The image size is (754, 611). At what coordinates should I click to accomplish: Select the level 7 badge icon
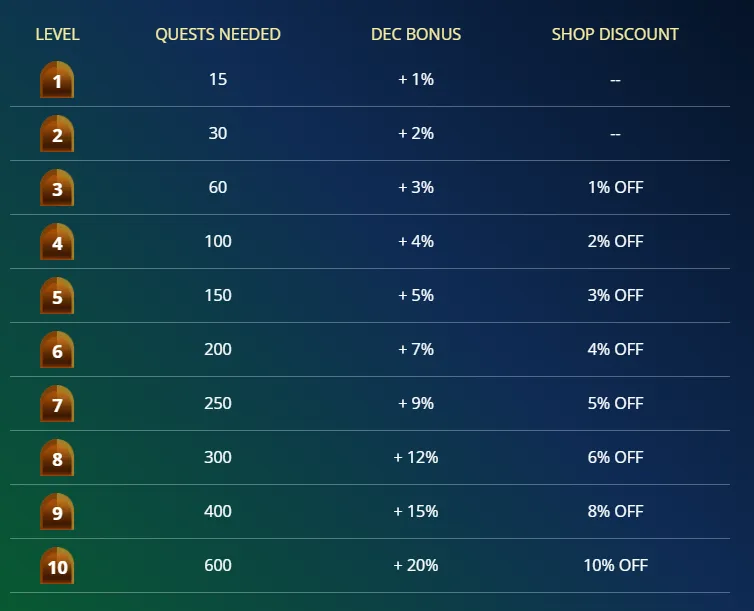pos(57,403)
